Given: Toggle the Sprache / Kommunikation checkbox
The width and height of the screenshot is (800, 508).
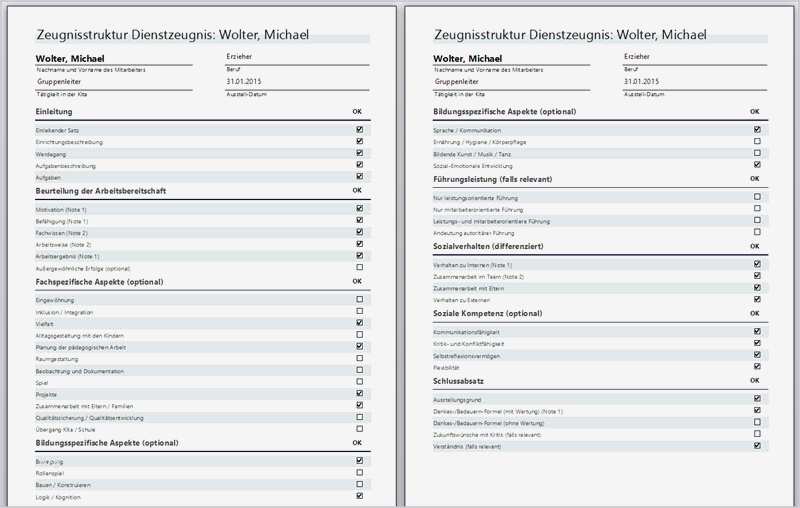Looking at the screenshot, I should pyautogui.click(x=757, y=130).
